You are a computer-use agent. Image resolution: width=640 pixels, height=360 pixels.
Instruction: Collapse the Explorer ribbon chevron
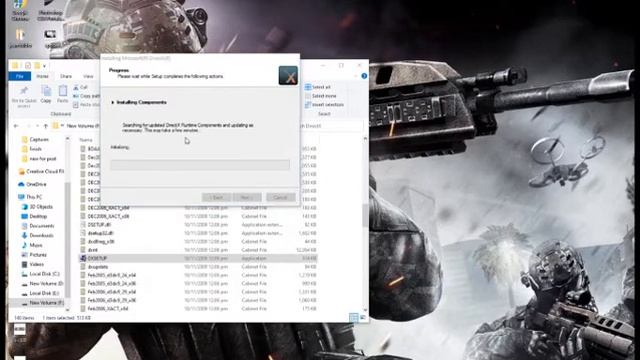[x=356, y=76]
